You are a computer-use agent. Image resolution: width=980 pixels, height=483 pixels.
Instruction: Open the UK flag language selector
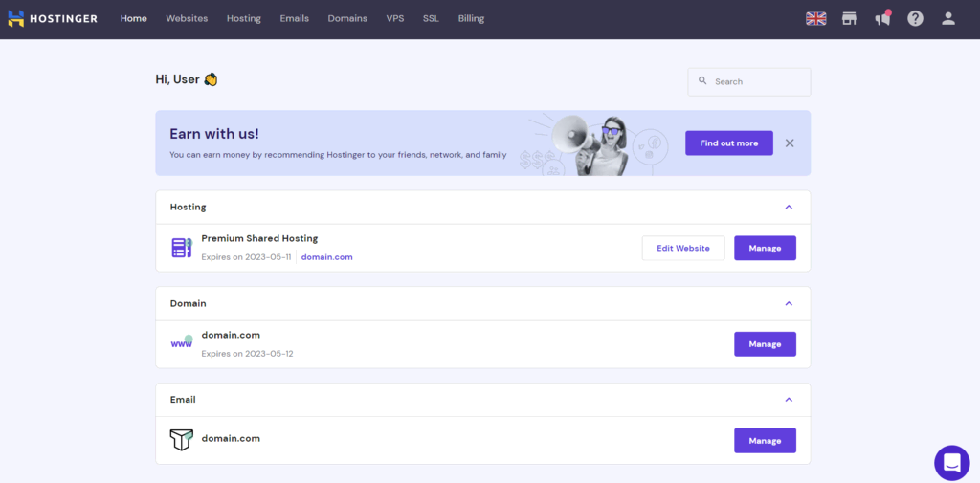coord(815,19)
